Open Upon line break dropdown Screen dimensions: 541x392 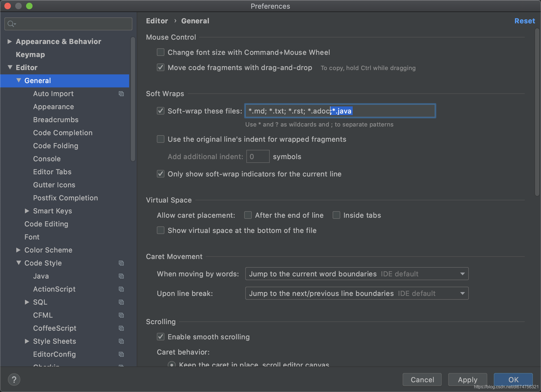(x=462, y=293)
